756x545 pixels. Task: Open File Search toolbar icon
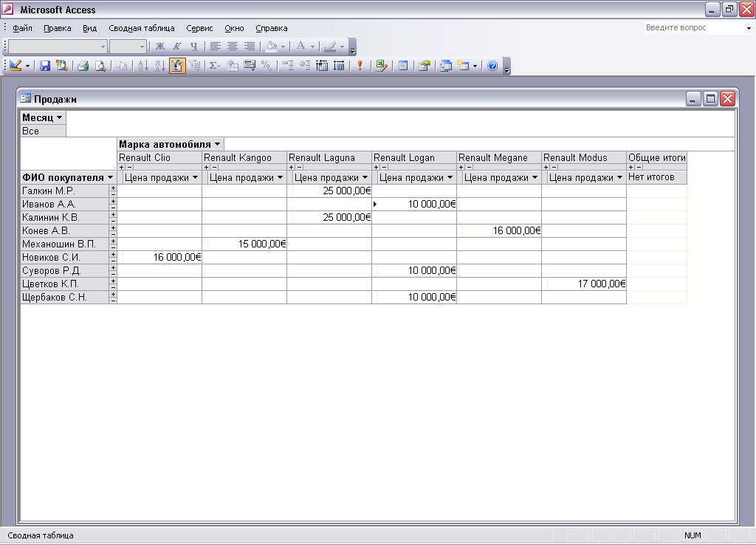(62, 66)
